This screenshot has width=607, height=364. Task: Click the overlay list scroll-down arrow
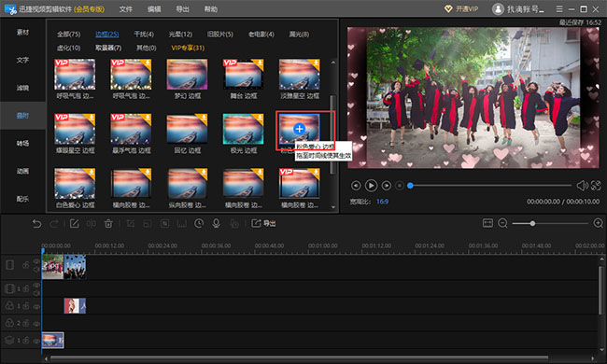click(333, 207)
